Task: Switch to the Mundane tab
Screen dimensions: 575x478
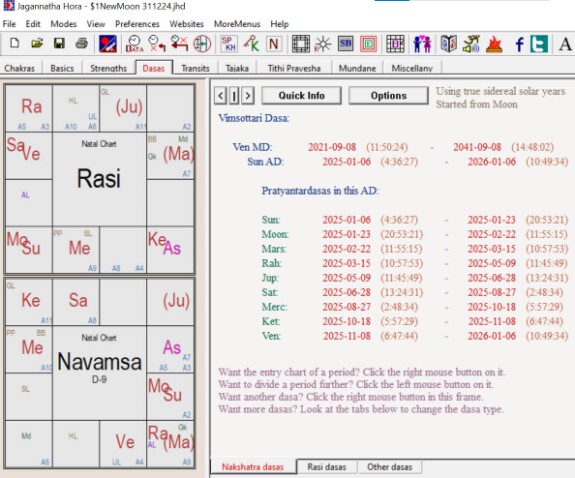Action: (x=357, y=68)
